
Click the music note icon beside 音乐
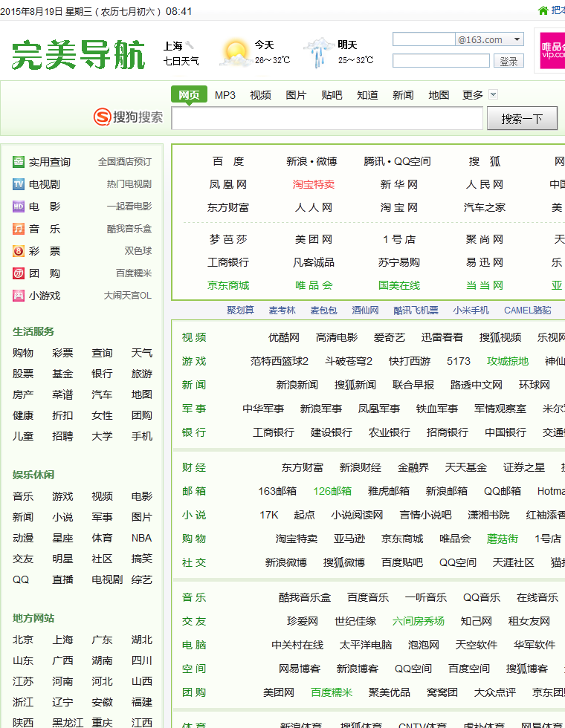(x=18, y=229)
